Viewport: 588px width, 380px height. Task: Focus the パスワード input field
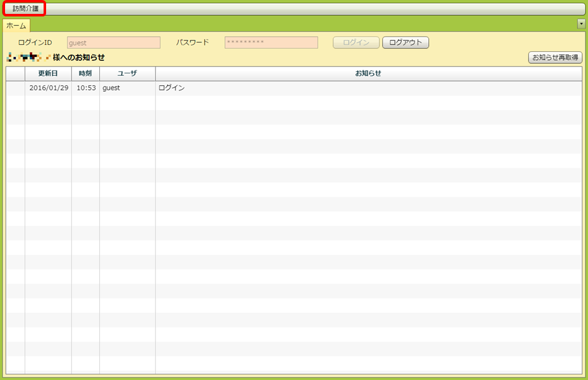pos(271,42)
